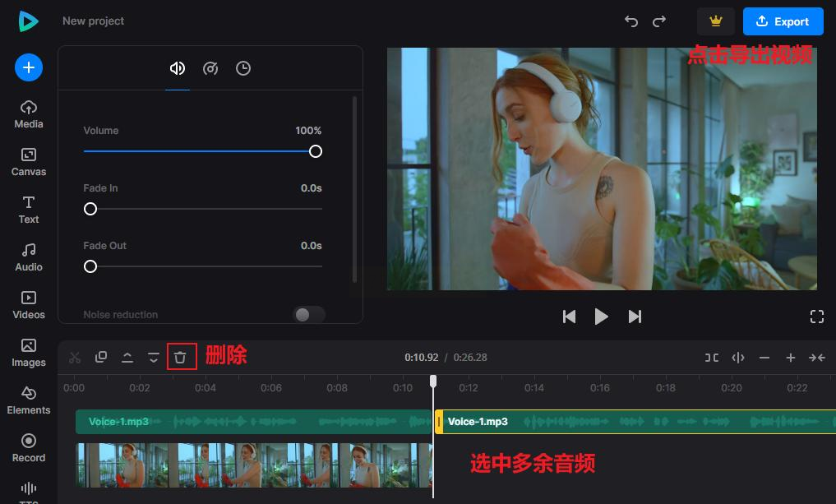836x504 pixels.
Task: Open the Images panel
Action: tap(29, 353)
